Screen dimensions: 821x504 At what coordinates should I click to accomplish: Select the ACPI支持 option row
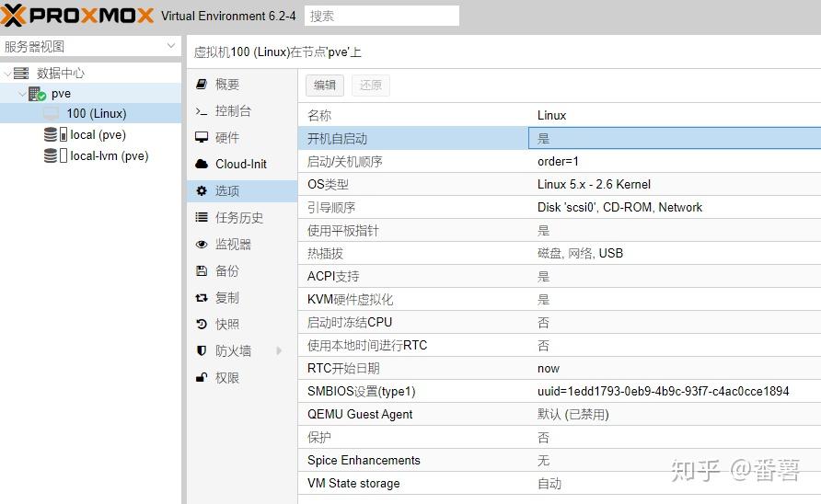pyautogui.click(x=560, y=276)
